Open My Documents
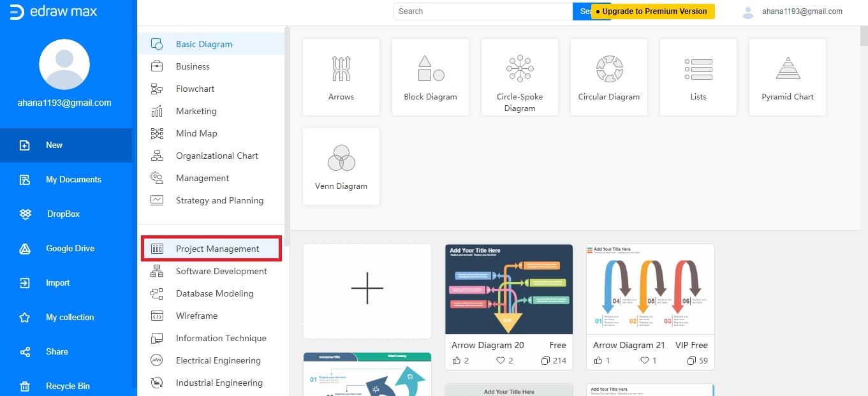This screenshot has width=868, height=396. click(x=66, y=180)
